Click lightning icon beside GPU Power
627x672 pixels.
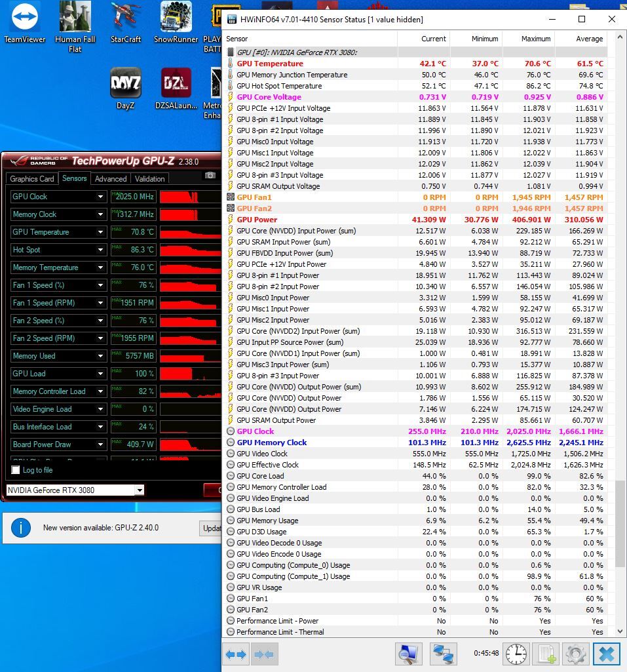tap(231, 220)
